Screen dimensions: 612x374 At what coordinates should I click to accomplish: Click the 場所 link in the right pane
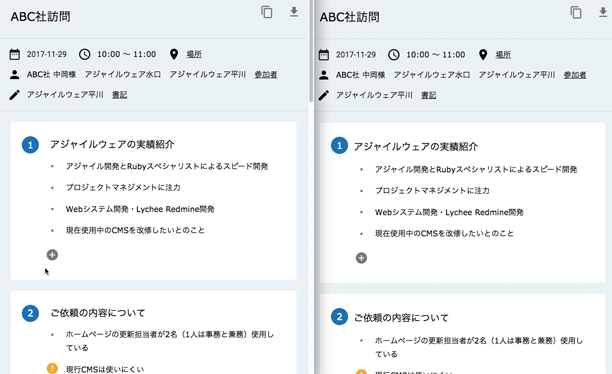pyautogui.click(x=503, y=55)
